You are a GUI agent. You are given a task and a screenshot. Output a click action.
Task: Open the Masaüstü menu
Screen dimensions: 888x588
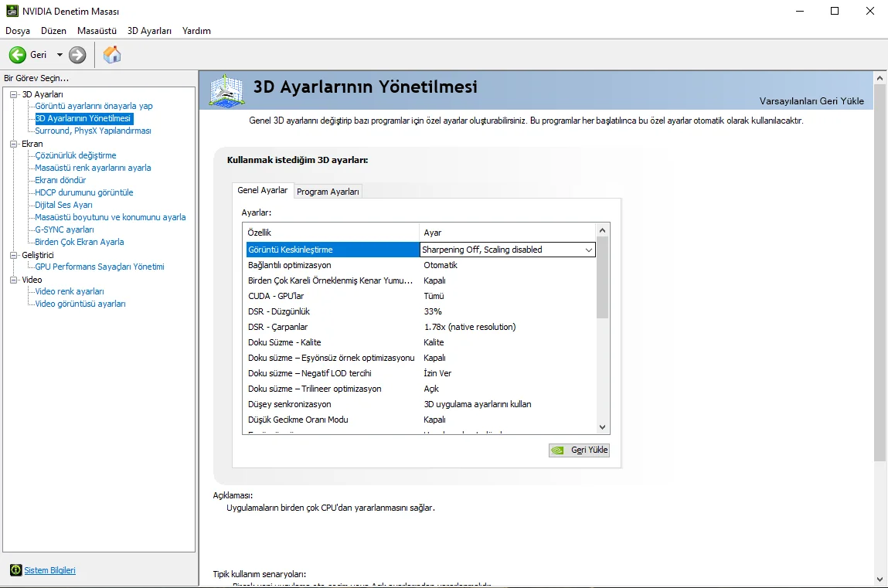[x=97, y=31]
